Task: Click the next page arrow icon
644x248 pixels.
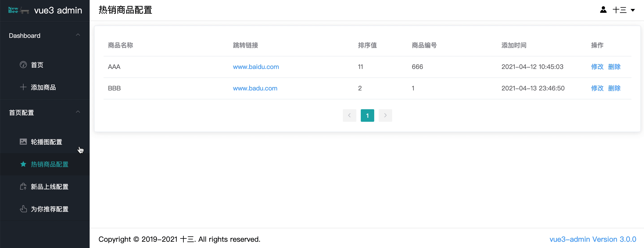Action: click(x=385, y=115)
